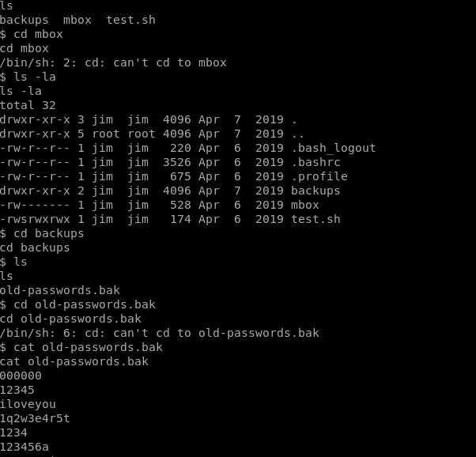Screen dimensions: 476x457
Task: Click the test.sh filename in the ls -la listing
Action: coord(315,219)
